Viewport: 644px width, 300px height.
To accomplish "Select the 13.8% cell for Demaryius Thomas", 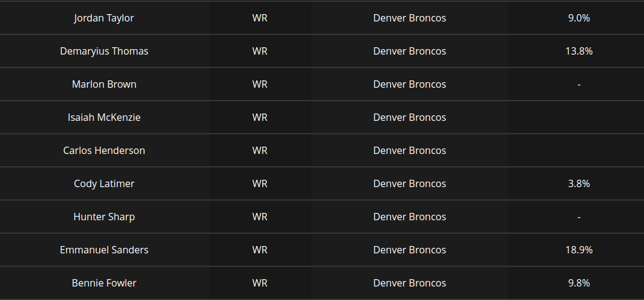I will click(579, 51).
